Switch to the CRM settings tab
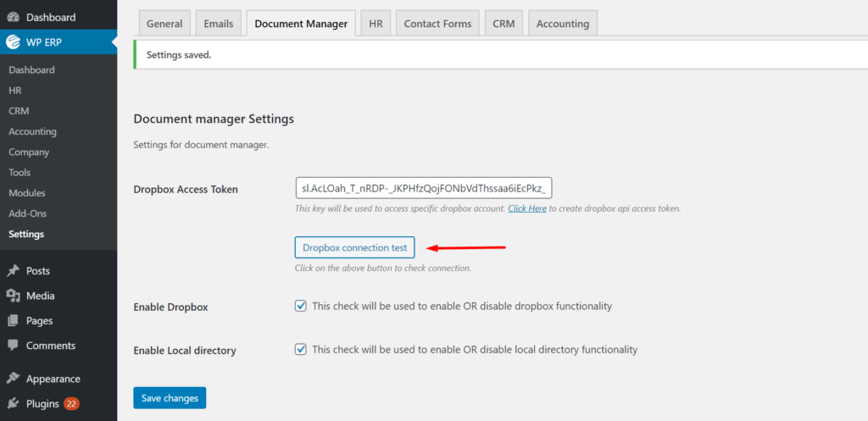The height and width of the screenshot is (421, 868). tap(504, 24)
